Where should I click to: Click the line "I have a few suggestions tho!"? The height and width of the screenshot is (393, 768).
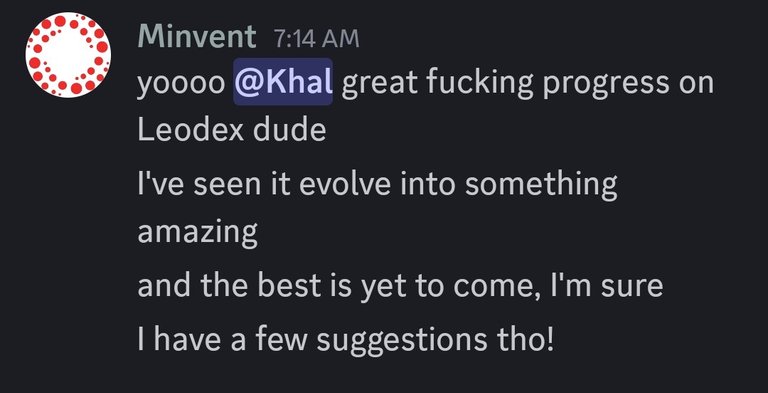pos(346,339)
